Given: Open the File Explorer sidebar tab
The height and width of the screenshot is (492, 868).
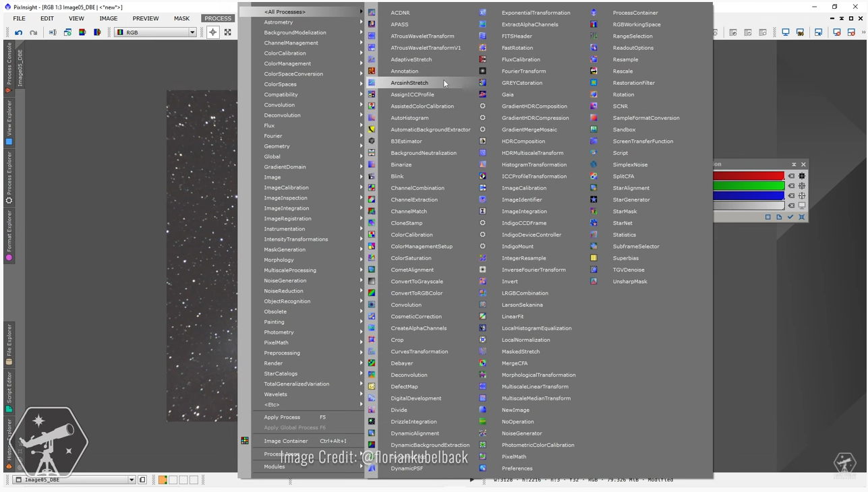Looking at the screenshot, I should [x=9, y=344].
